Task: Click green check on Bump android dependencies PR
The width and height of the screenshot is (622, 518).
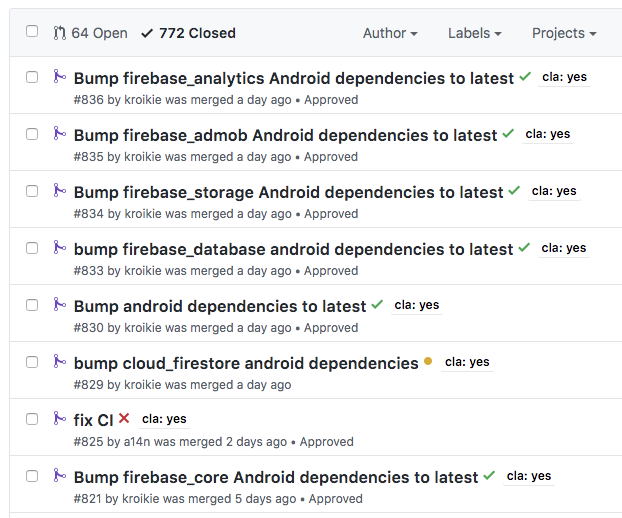Action: pyautogui.click(x=377, y=305)
